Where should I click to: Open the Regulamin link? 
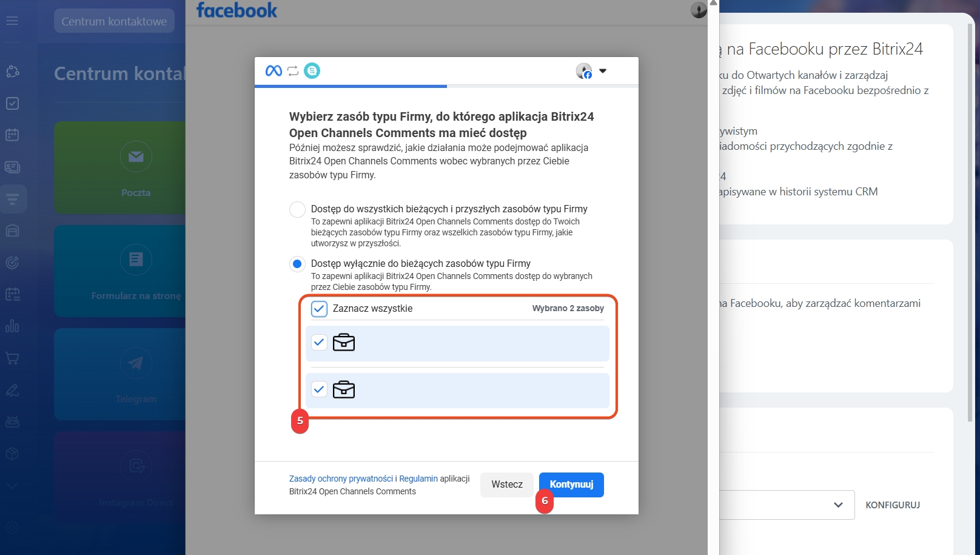tap(418, 479)
